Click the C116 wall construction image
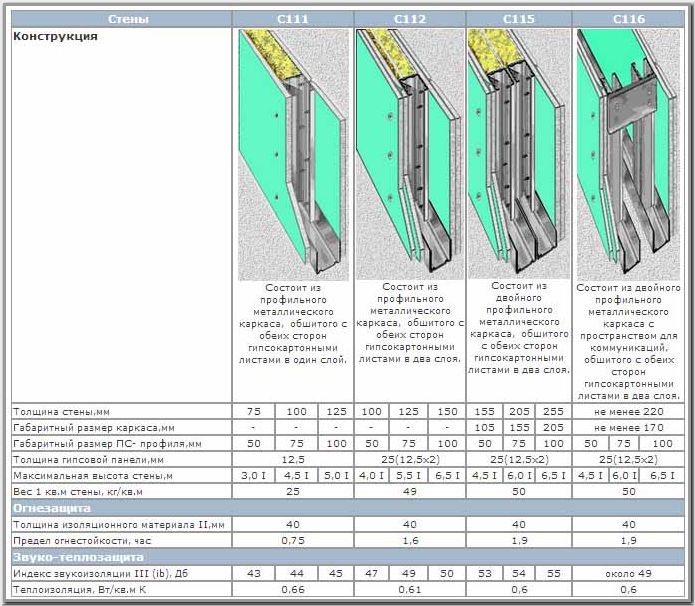695x606 pixels. (628, 154)
